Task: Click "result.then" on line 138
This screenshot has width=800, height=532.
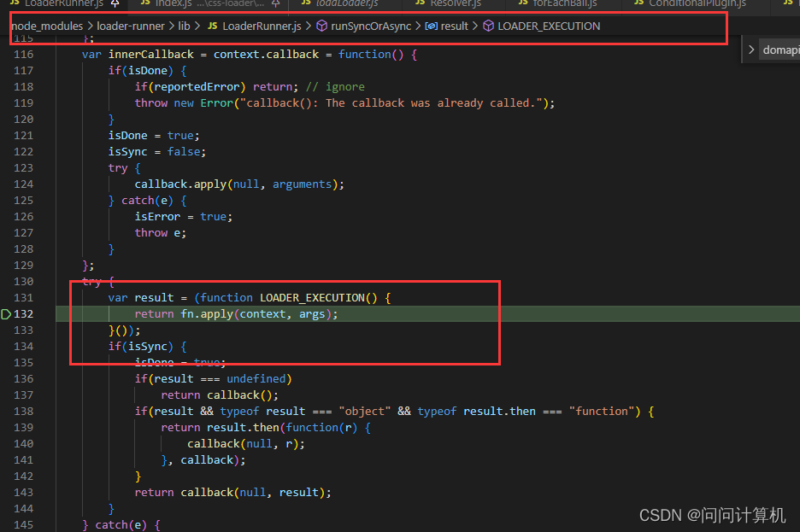Action: point(499,412)
